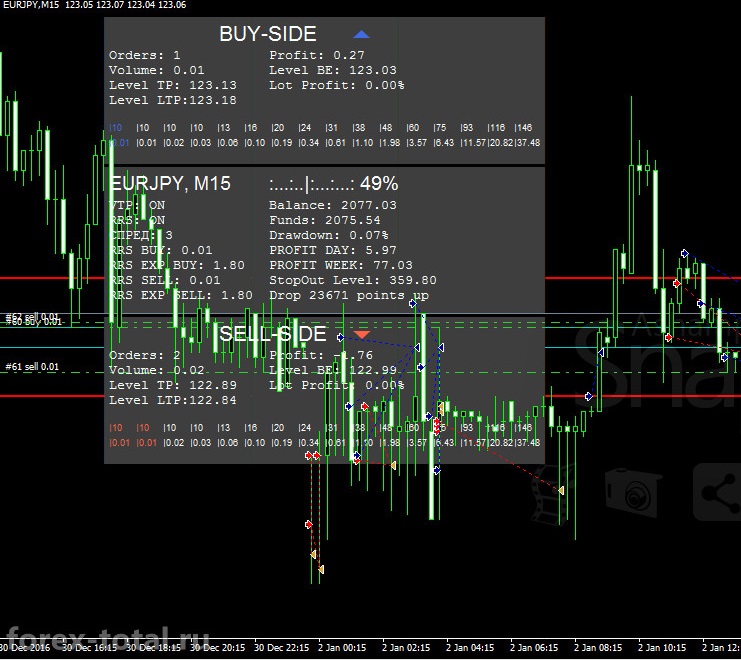Image resolution: width=741 pixels, height=660 pixels.
Task: Click the 49% price position indicator
Action: tap(379, 183)
